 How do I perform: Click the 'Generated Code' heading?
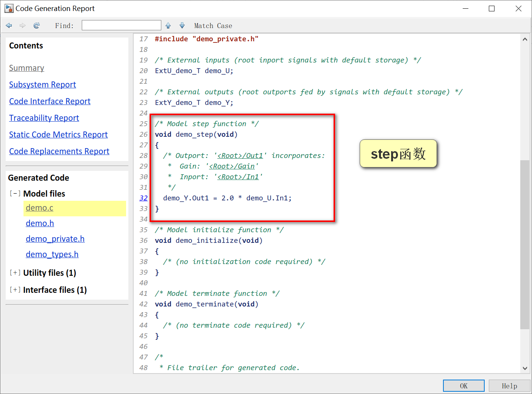point(39,178)
